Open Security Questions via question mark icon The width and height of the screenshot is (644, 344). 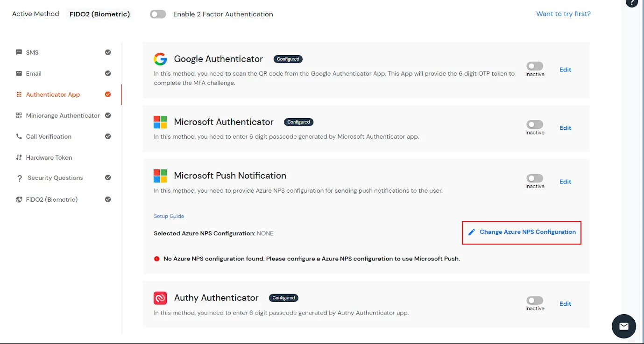click(19, 178)
